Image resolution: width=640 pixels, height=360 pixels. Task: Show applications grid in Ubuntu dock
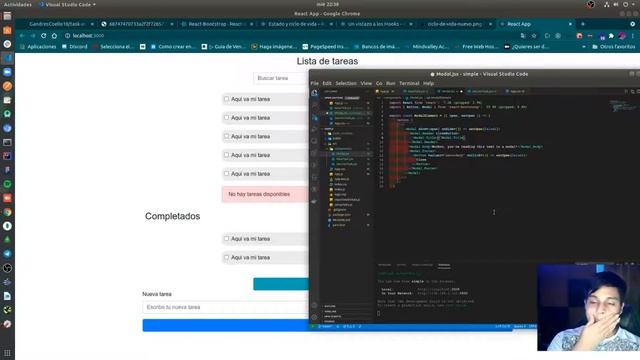(x=7, y=353)
